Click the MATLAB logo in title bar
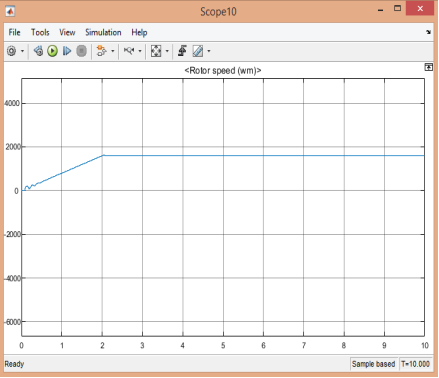The width and height of the screenshot is (439, 378). 10,11
